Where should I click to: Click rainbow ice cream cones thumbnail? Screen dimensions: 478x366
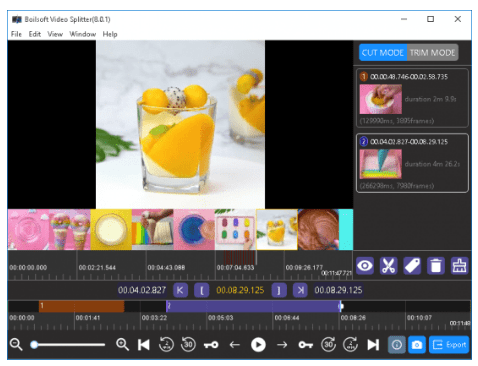[x=69, y=229]
